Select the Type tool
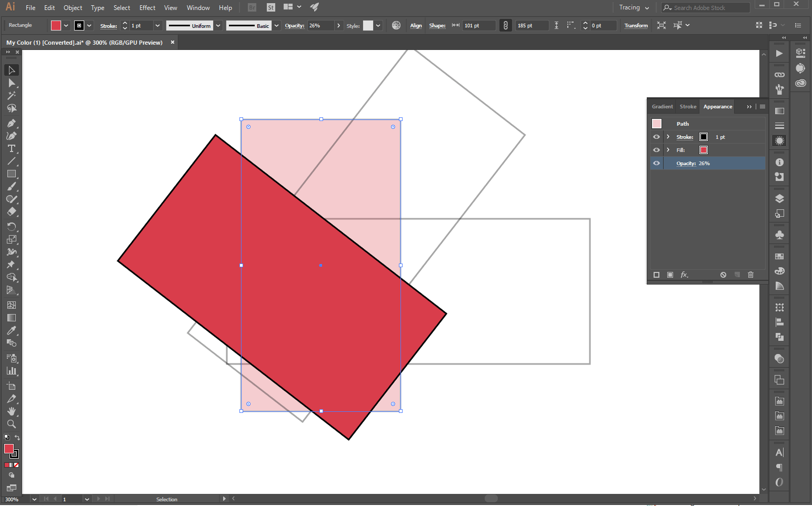 (12, 148)
